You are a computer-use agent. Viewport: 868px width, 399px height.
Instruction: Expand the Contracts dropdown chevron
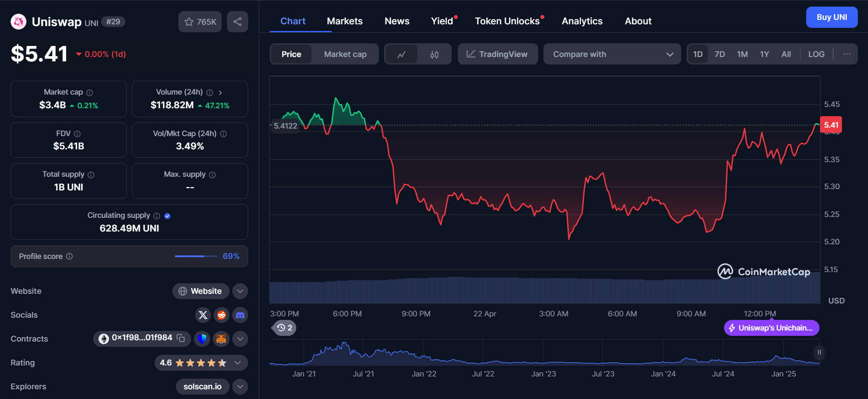[x=240, y=339]
